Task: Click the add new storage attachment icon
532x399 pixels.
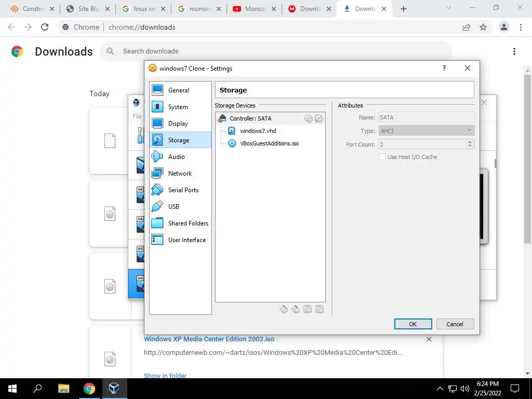Action: click(x=308, y=309)
